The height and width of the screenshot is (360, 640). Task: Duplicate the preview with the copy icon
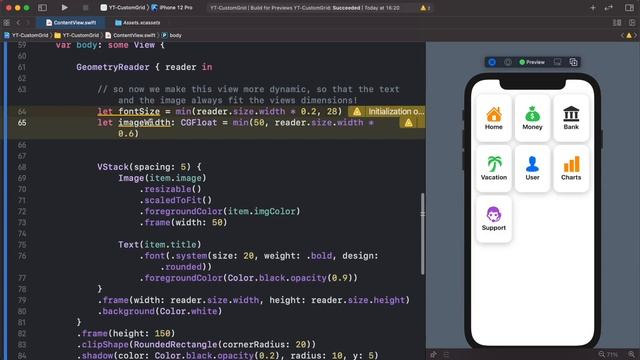coord(573,62)
